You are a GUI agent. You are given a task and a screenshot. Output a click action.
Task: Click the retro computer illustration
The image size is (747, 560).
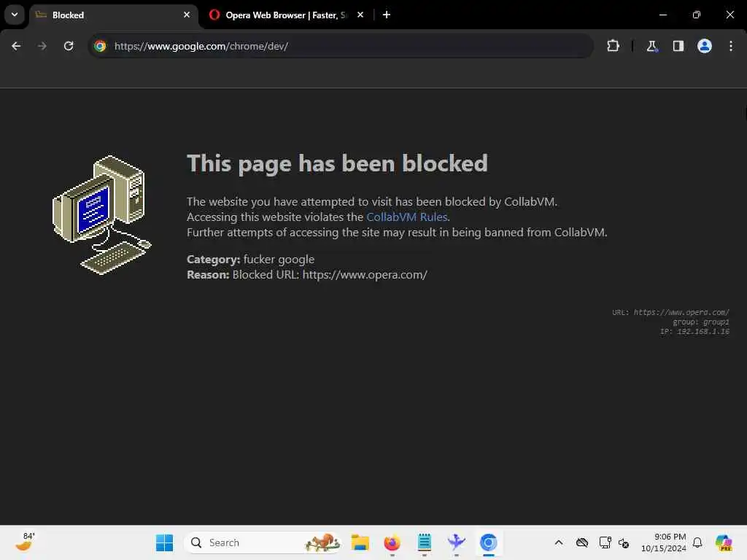[x=102, y=215]
